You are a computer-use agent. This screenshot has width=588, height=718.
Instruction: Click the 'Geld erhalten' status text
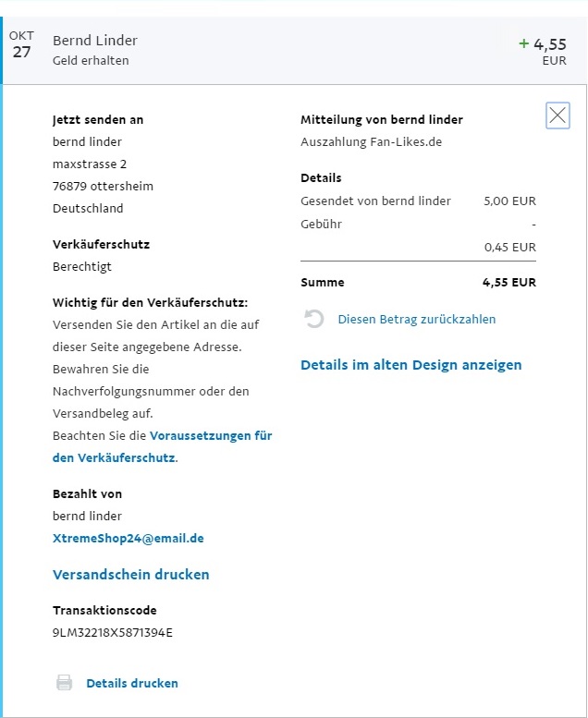coord(91,61)
